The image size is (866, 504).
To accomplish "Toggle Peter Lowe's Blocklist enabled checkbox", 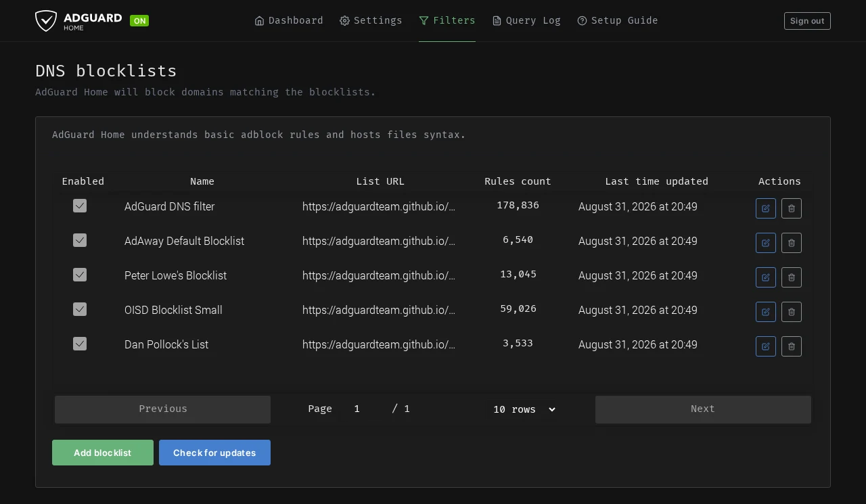I will (x=80, y=275).
